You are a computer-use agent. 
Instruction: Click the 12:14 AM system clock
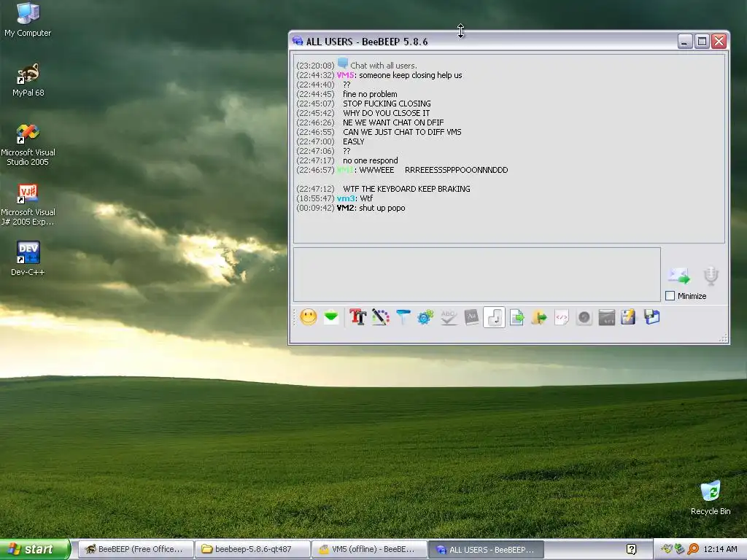point(720,549)
